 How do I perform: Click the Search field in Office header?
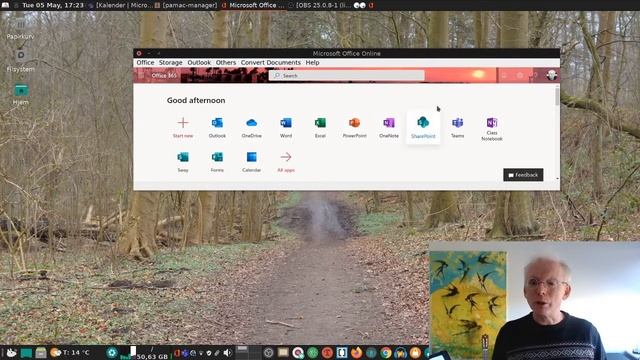pos(347,76)
